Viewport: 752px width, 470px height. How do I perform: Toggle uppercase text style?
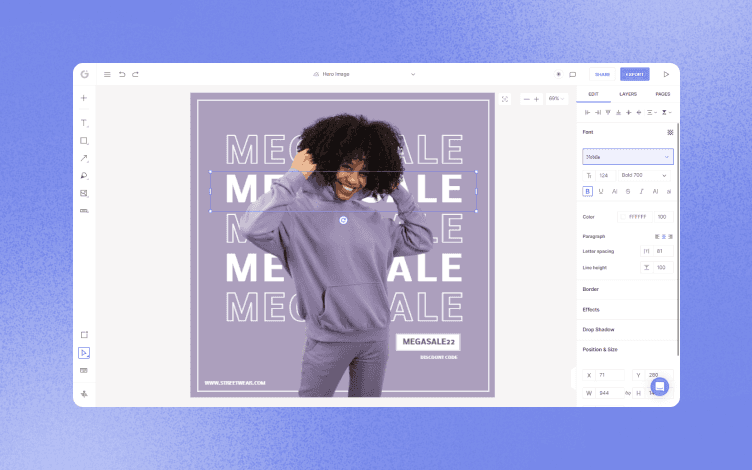point(656,191)
